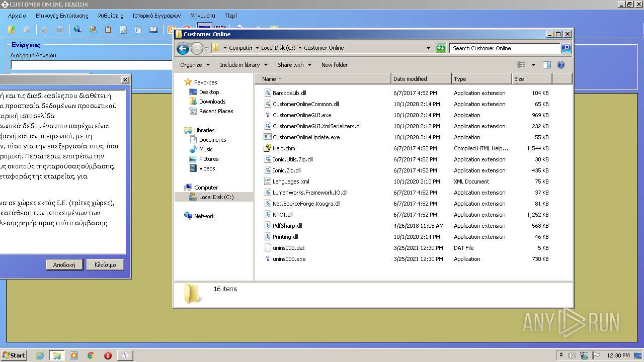This screenshot has height=362, width=644.
Task: Click the red Opera icon on taskbar
Action: 108,355
